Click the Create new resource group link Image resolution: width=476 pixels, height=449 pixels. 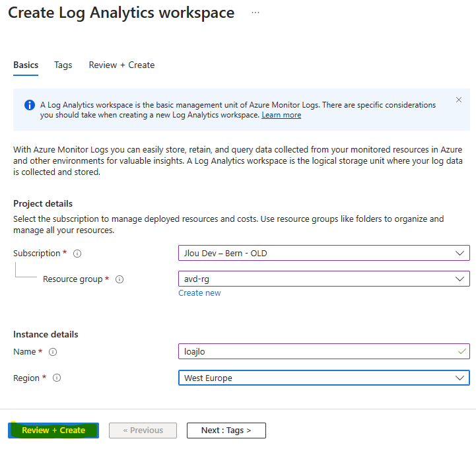pyautogui.click(x=199, y=293)
